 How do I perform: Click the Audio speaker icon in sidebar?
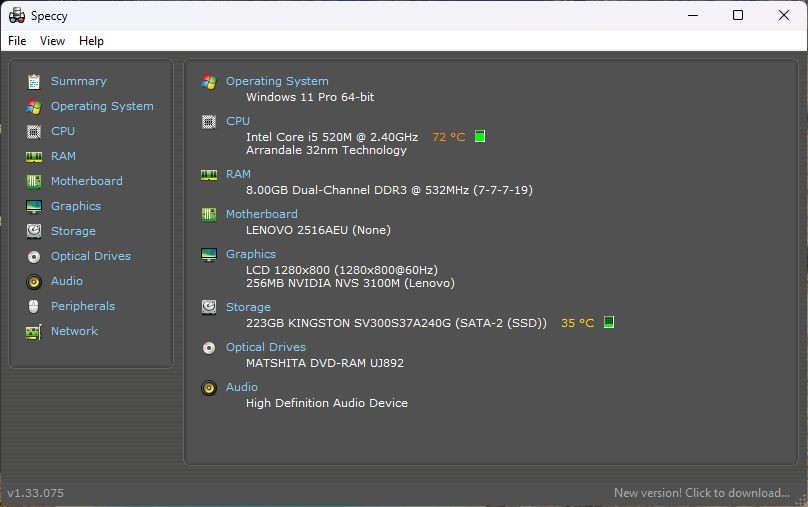pyautogui.click(x=34, y=281)
